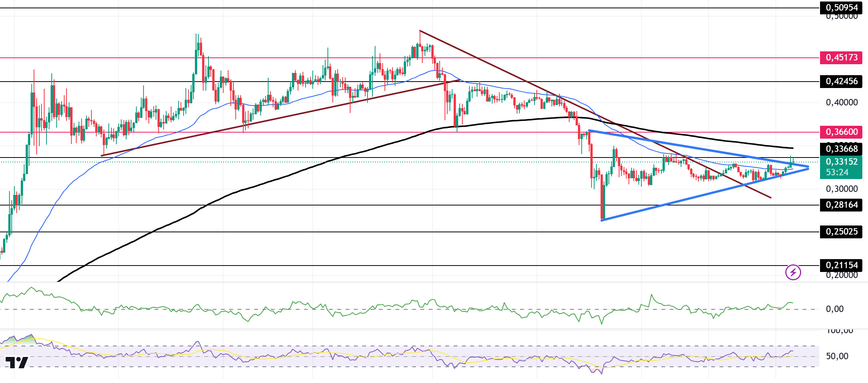
Task: Click the 50,00 RSI axis value
Action: 837,356
